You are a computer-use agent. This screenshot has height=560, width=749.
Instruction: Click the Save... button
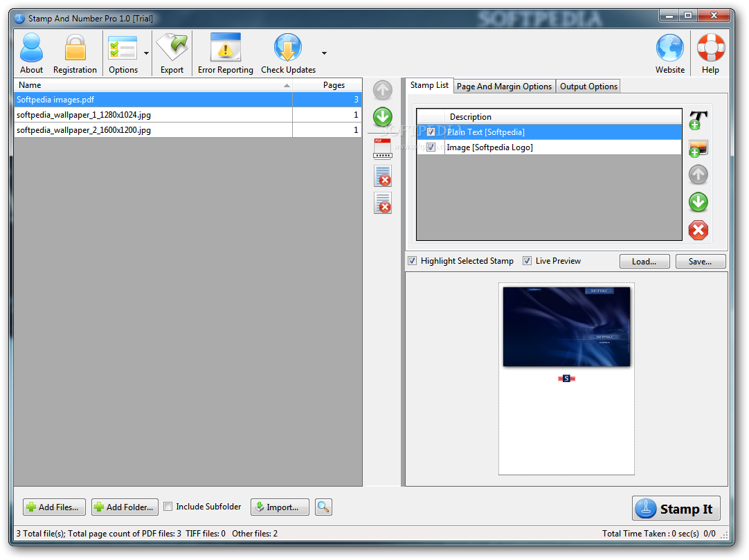(701, 262)
